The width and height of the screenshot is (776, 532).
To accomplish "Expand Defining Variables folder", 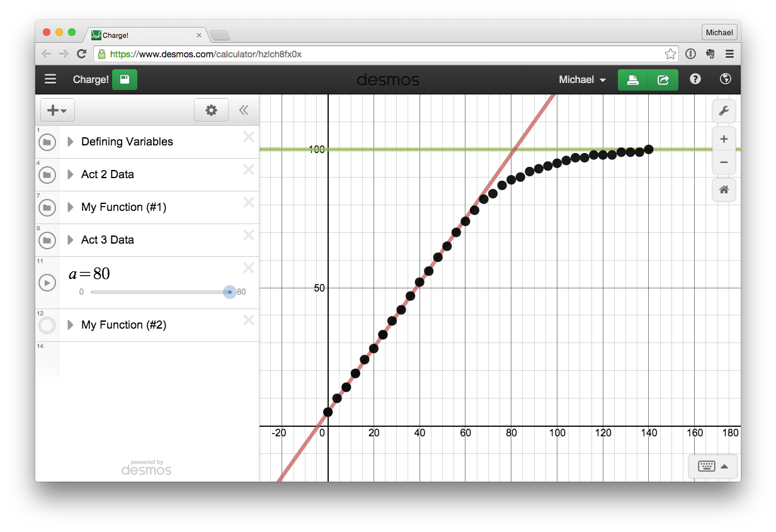I will pos(71,142).
